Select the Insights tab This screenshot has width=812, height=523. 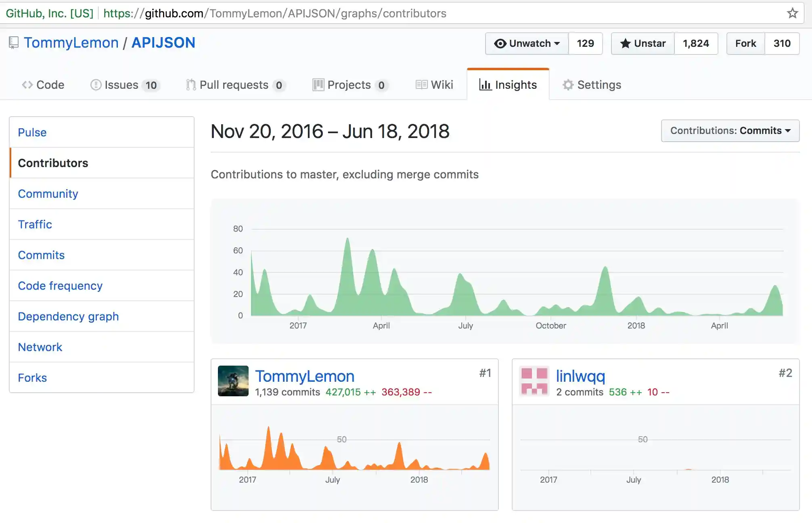coord(508,85)
